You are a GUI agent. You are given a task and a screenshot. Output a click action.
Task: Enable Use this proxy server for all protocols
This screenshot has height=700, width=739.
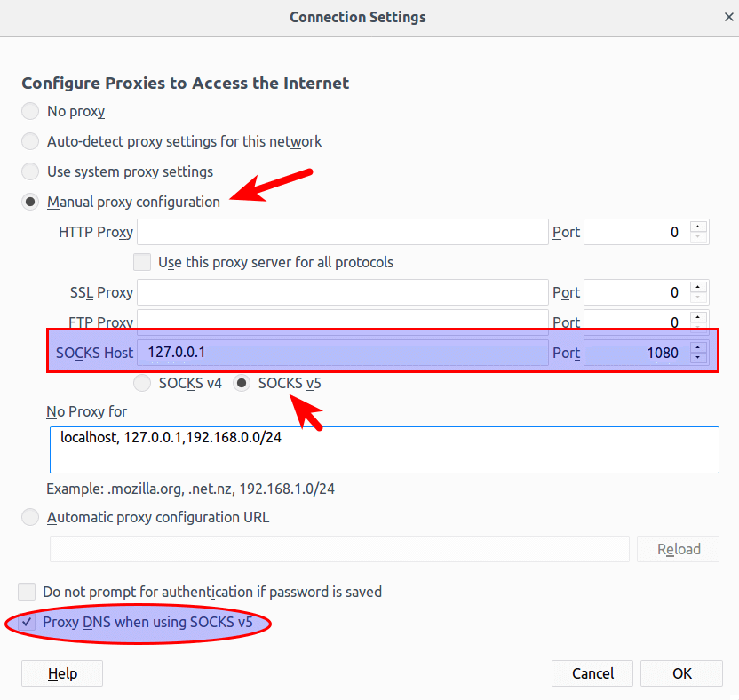pos(142,262)
